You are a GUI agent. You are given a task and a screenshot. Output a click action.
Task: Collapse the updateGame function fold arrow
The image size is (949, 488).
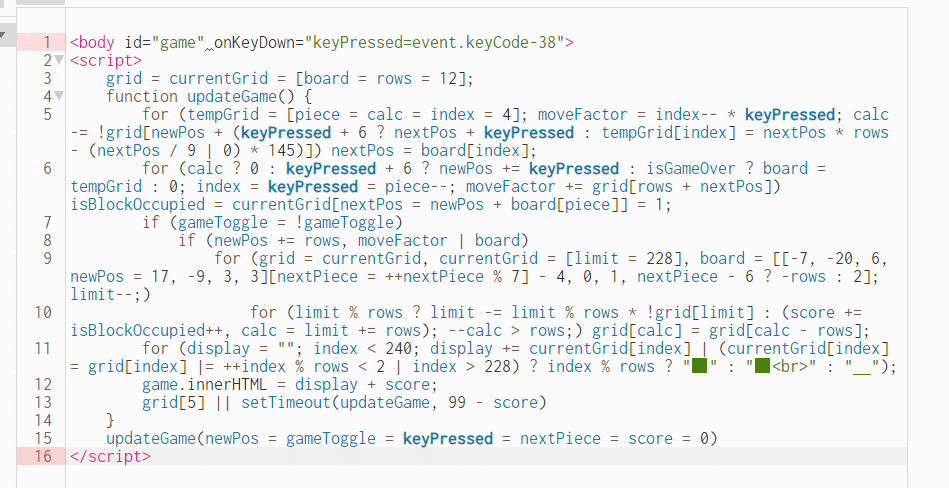click(x=59, y=96)
